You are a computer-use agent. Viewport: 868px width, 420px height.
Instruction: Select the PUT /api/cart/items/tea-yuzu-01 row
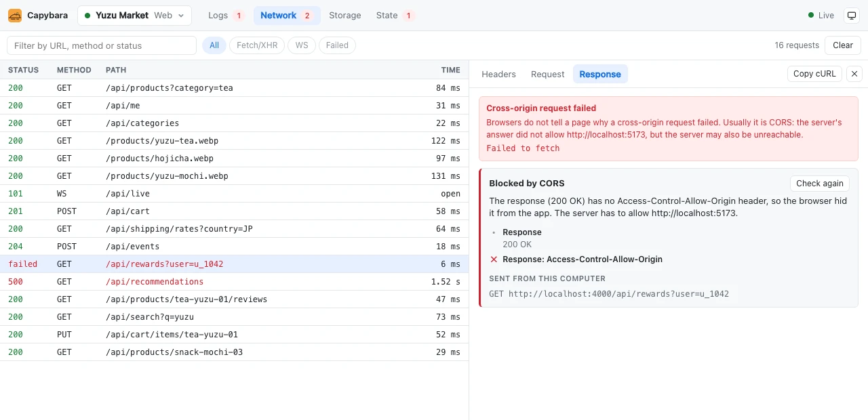(x=234, y=335)
